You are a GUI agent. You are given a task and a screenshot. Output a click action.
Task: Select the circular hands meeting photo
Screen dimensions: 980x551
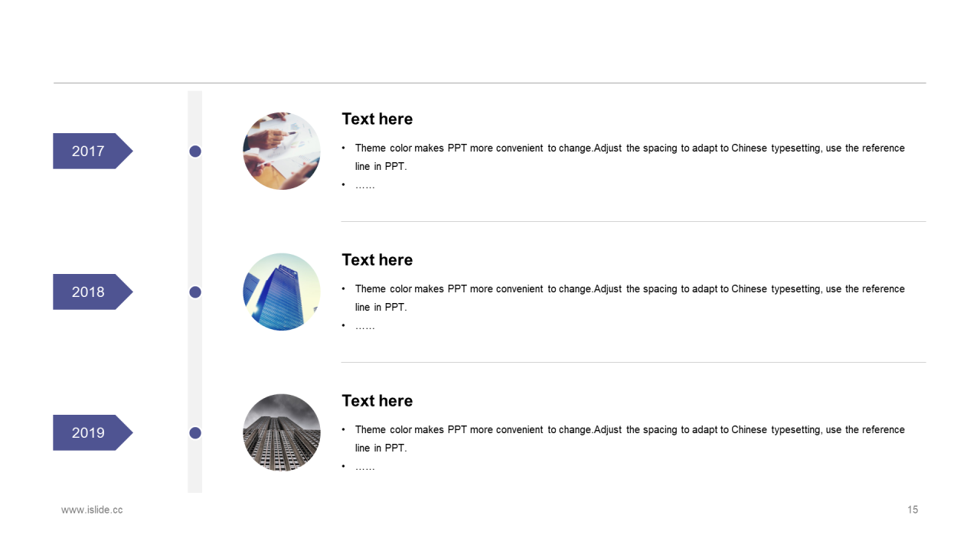[x=282, y=151]
